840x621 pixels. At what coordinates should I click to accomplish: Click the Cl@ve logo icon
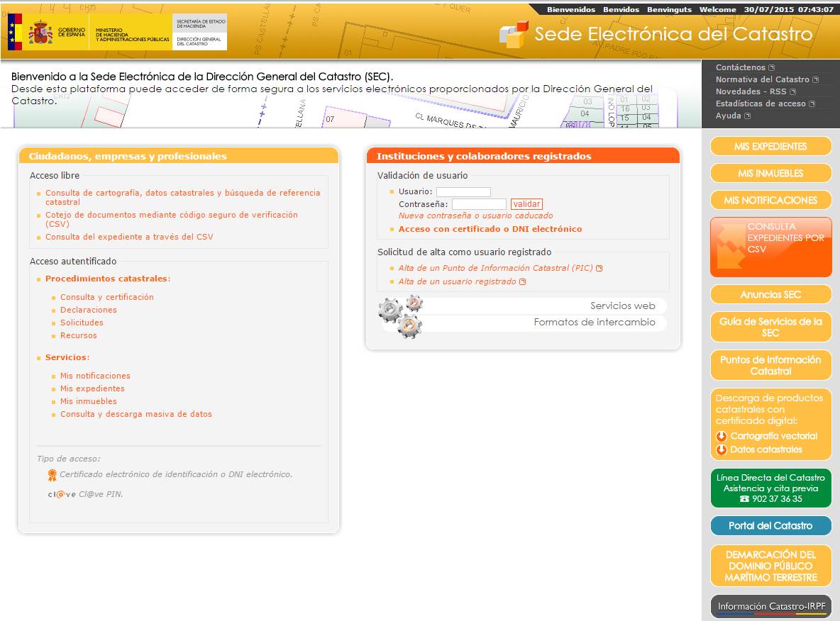62,495
